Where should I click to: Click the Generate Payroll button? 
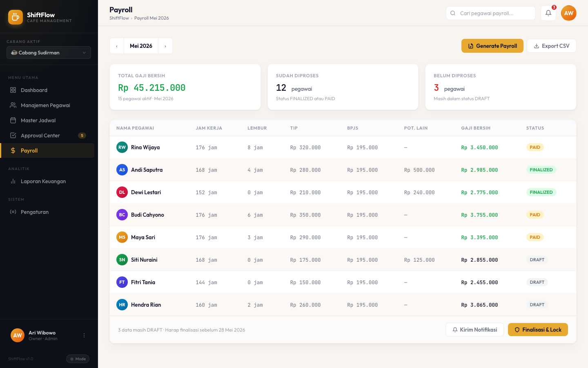pyautogui.click(x=492, y=46)
